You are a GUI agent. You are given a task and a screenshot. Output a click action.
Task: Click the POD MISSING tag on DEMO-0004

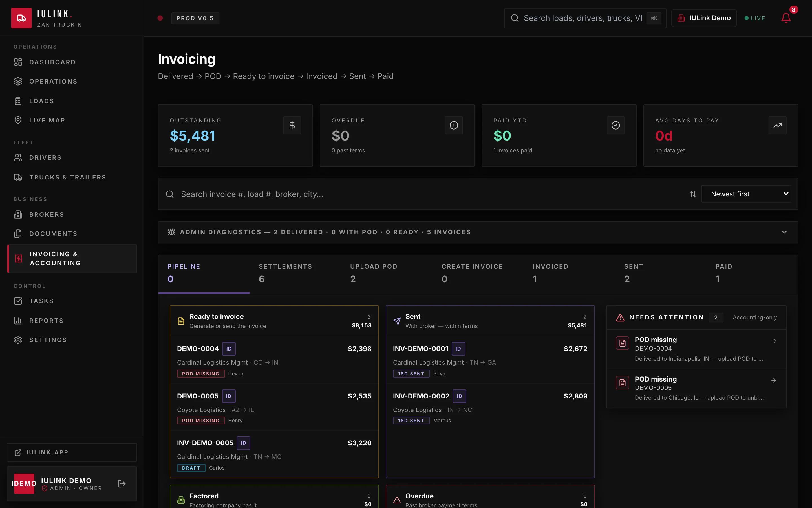tap(201, 374)
